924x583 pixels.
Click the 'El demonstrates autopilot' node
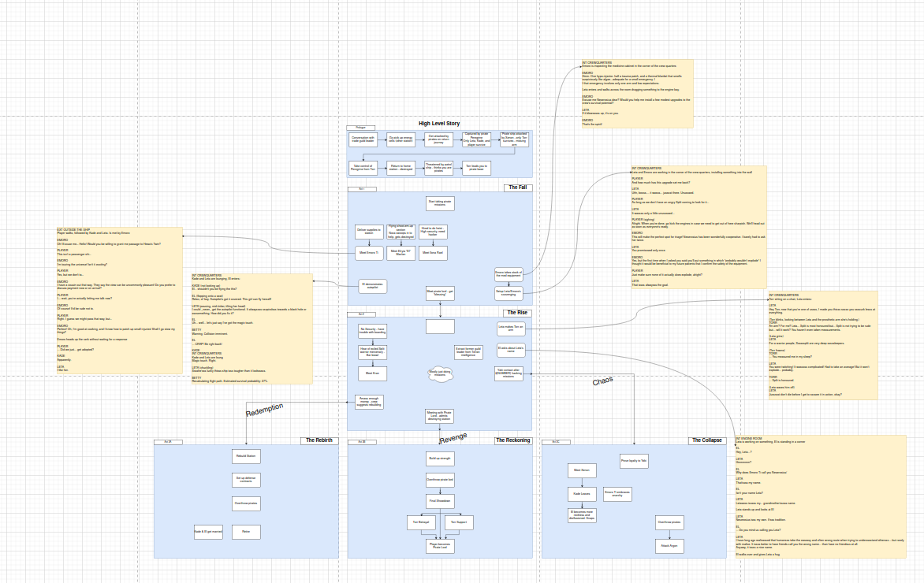(372, 286)
